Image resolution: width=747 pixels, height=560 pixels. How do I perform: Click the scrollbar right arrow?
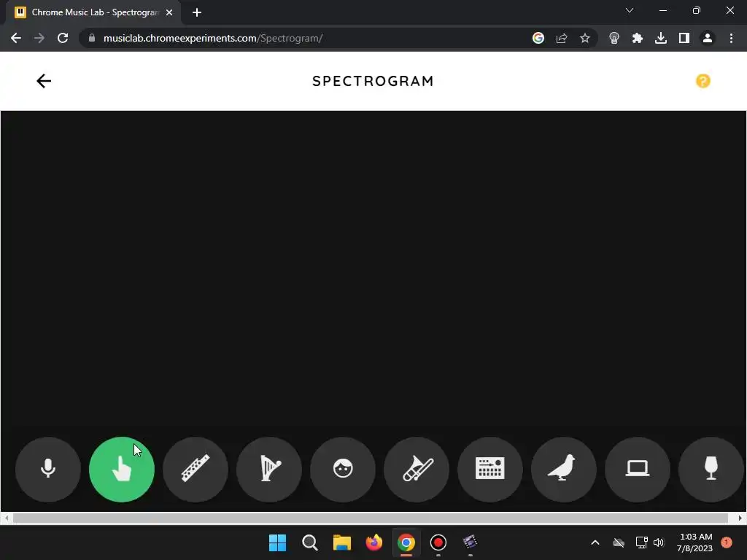pyautogui.click(x=740, y=518)
